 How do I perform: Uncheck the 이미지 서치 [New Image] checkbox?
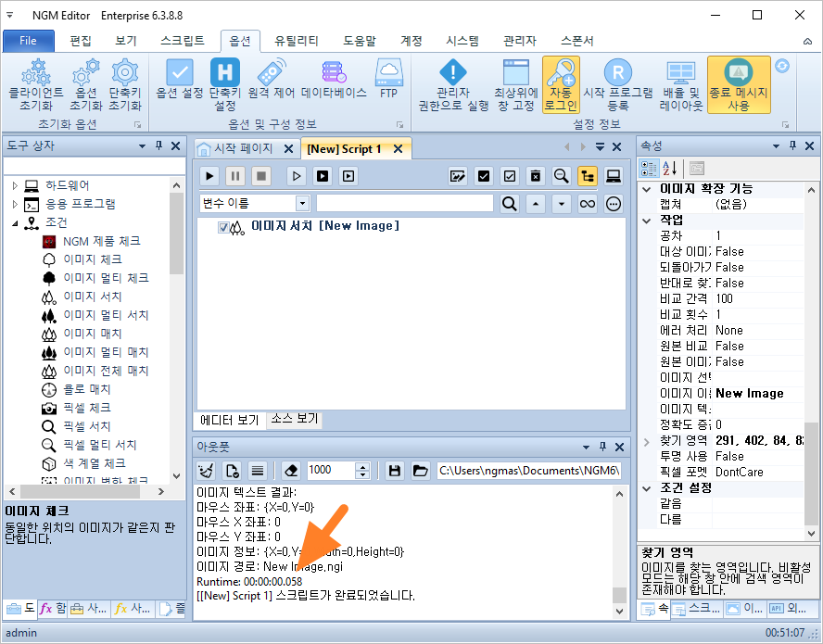point(223,227)
